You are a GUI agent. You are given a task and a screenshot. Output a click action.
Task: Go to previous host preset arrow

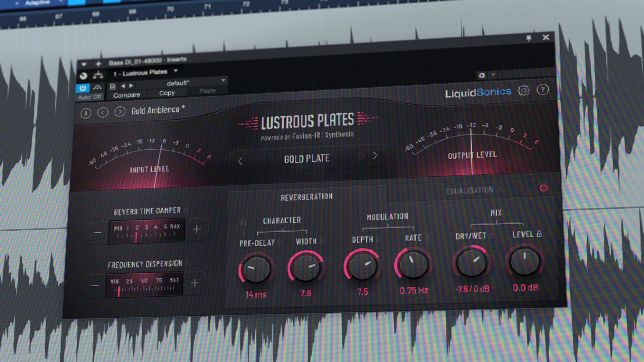click(x=123, y=86)
